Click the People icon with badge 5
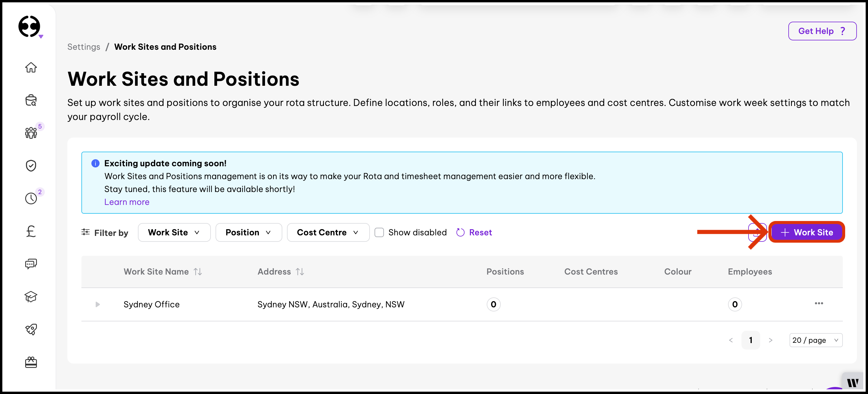The image size is (868, 394). (31, 133)
